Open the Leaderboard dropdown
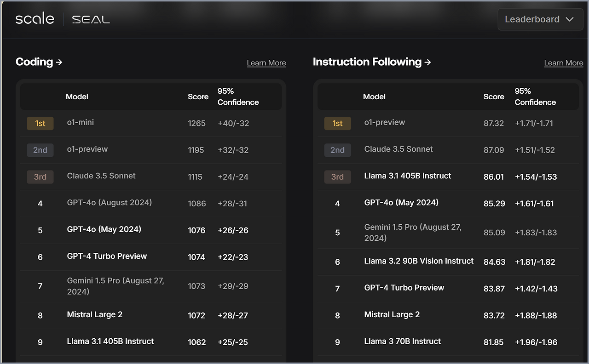Viewport: 589px width, 364px height. (x=540, y=19)
